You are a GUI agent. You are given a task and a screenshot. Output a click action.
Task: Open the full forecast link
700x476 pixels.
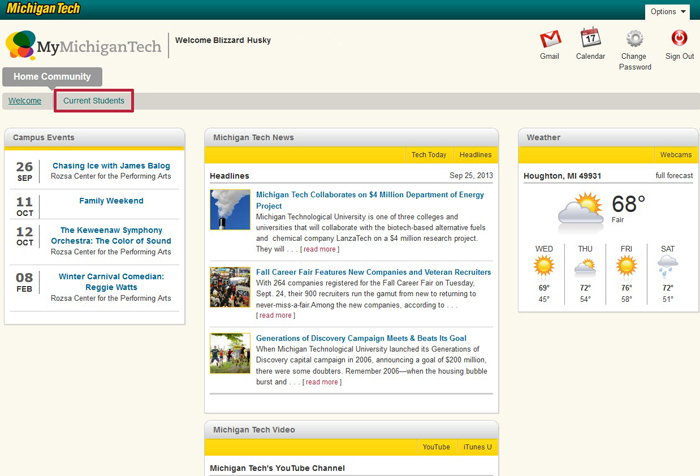[x=674, y=175]
